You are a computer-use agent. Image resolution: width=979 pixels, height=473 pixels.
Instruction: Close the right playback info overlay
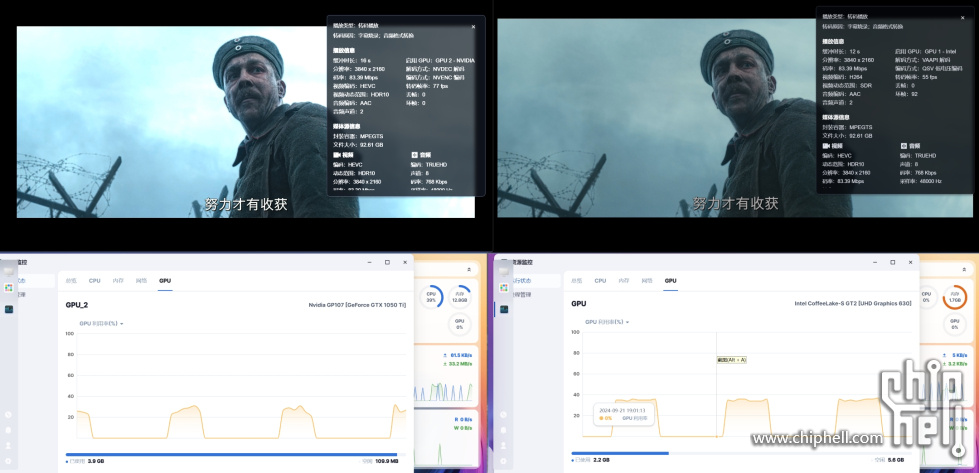pyautogui.click(x=963, y=17)
